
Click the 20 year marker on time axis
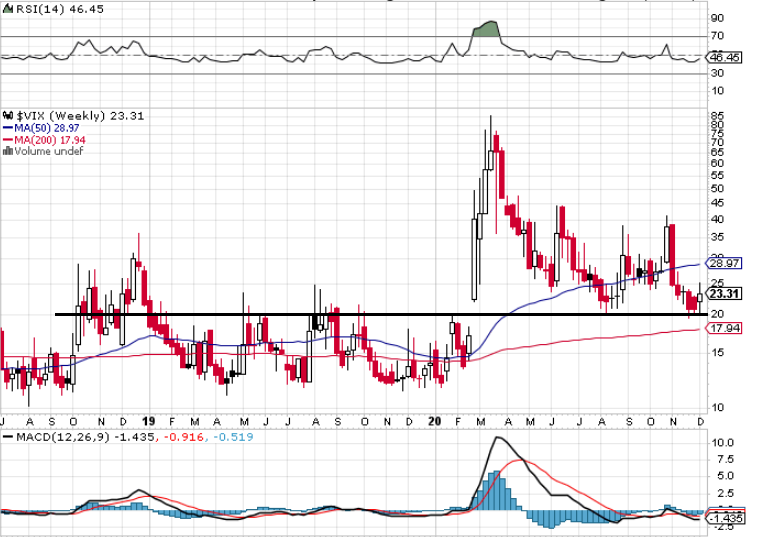(x=435, y=423)
